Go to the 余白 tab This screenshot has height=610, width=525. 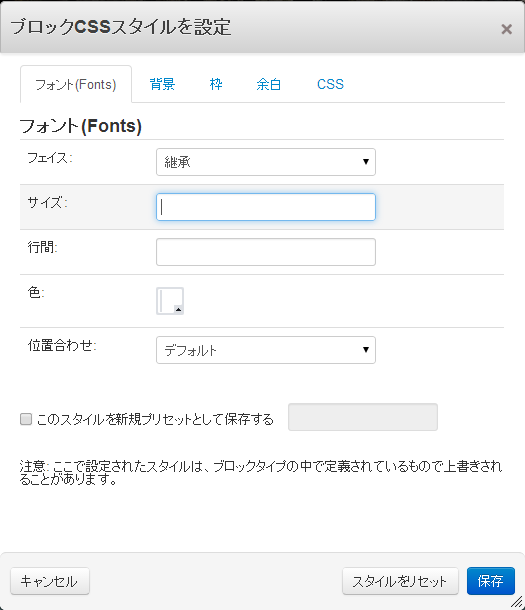point(268,84)
